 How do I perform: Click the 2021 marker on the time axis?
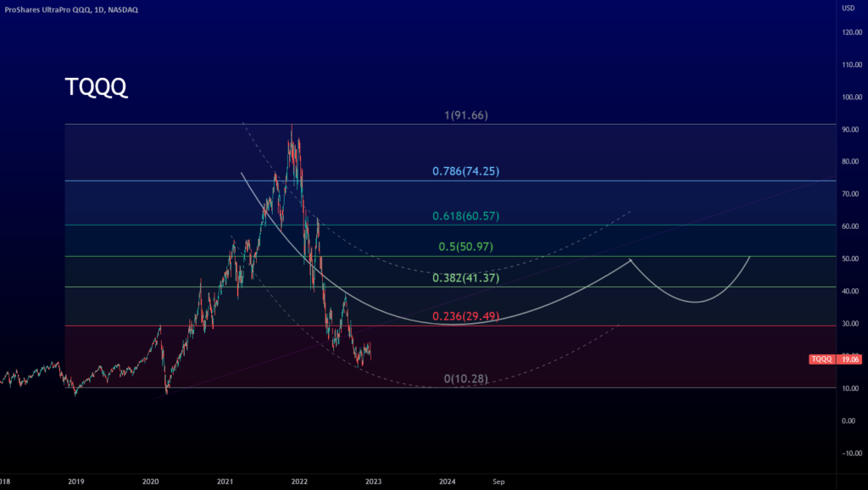[x=225, y=482]
